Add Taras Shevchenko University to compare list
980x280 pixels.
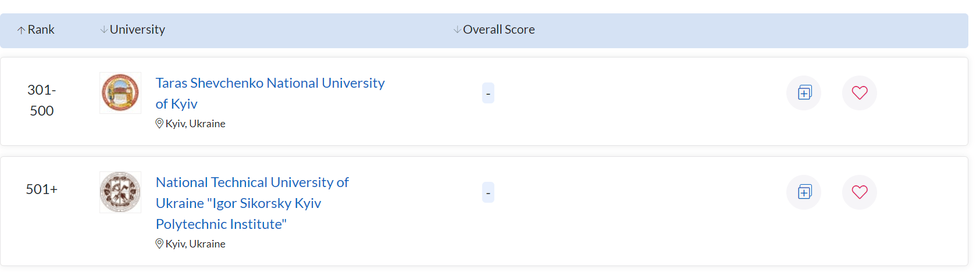pos(804,93)
